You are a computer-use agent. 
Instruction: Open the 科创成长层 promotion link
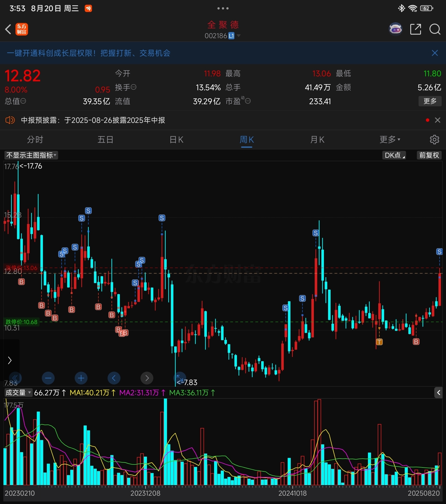88,53
